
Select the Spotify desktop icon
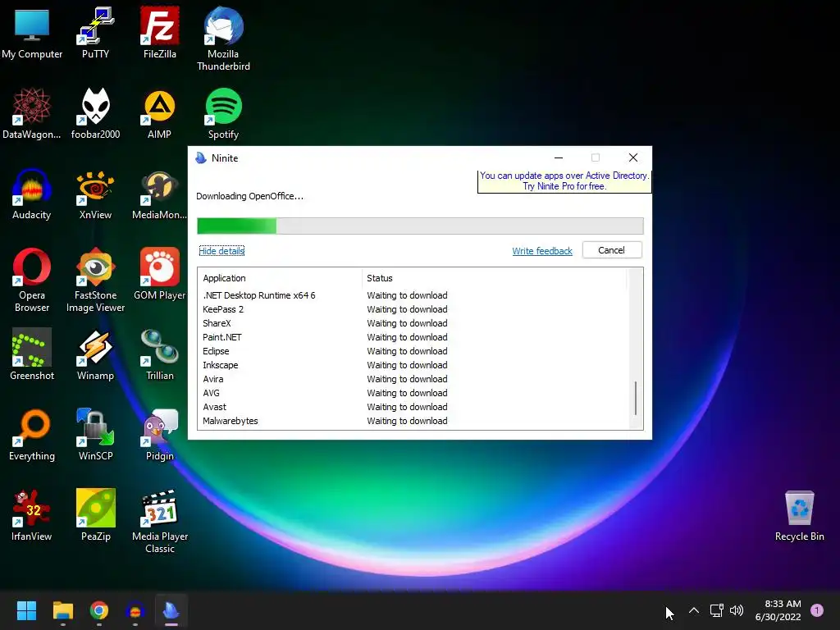(223, 113)
